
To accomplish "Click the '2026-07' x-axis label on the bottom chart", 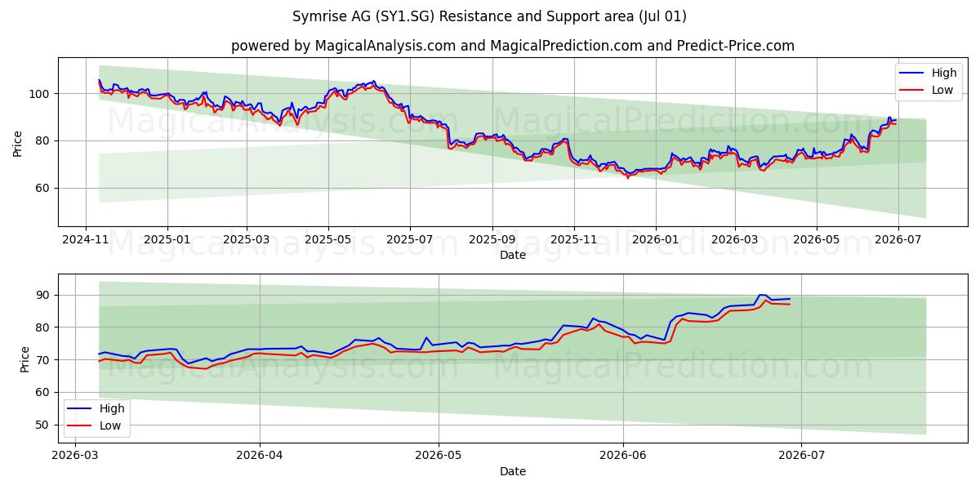I will click(802, 457).
